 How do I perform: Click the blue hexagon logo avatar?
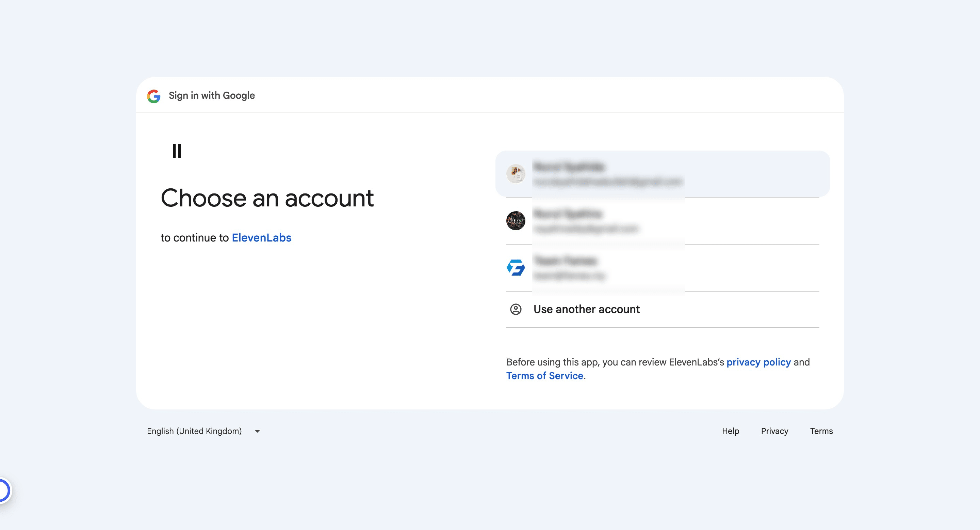(516, 268)
